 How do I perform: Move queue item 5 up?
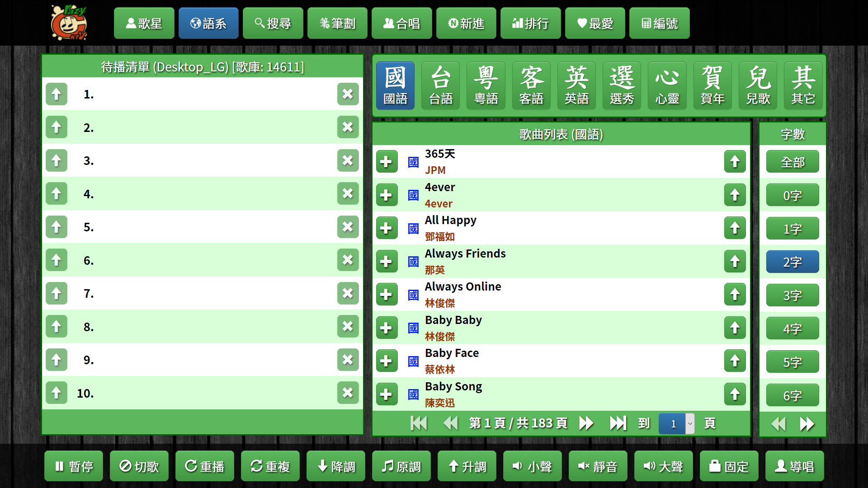57,227
